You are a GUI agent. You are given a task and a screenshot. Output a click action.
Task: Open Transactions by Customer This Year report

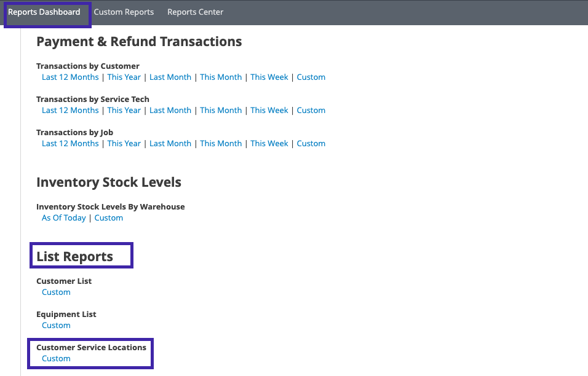124,77
